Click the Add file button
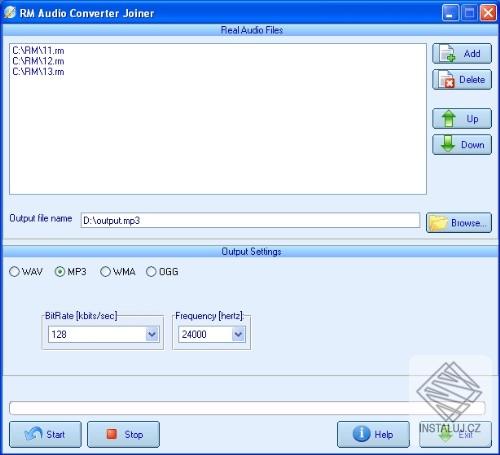This screenshot has width=500, height=455. click(462, 53)
